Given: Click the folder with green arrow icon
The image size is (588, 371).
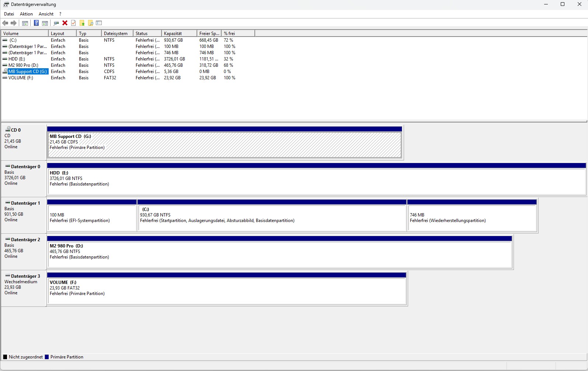Looking at the screenshot, I should coord(82,23).
